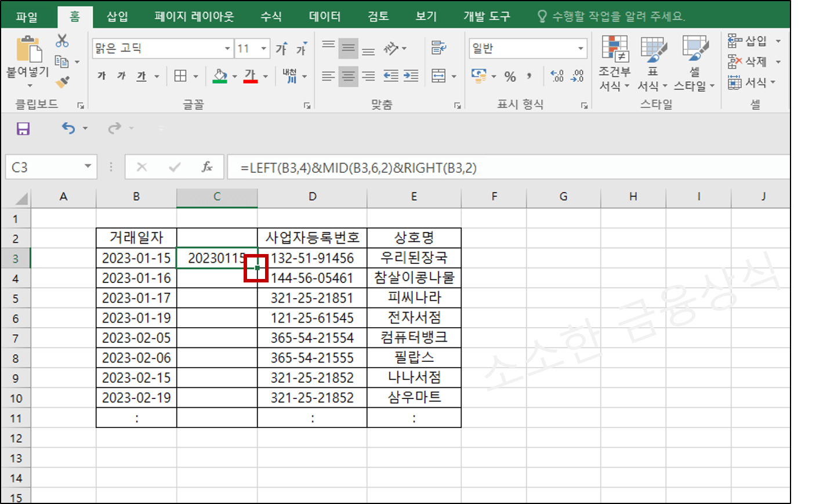Click the Save icon on the Quick Access toolbar
This screenshot has width=823, height=504.
(23, 129)
